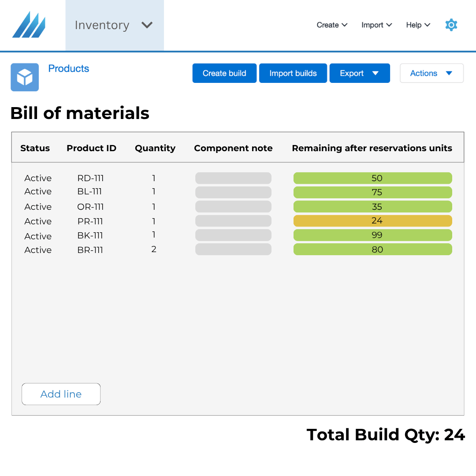Screen dimensions: 476x476
Task: Open the Import menu
Action: coord(376,25)
